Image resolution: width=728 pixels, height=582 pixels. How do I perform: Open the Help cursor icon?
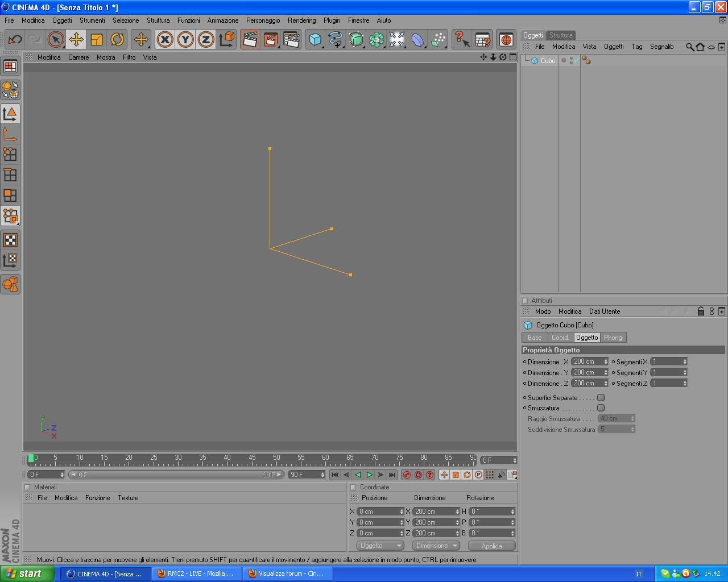462,39
